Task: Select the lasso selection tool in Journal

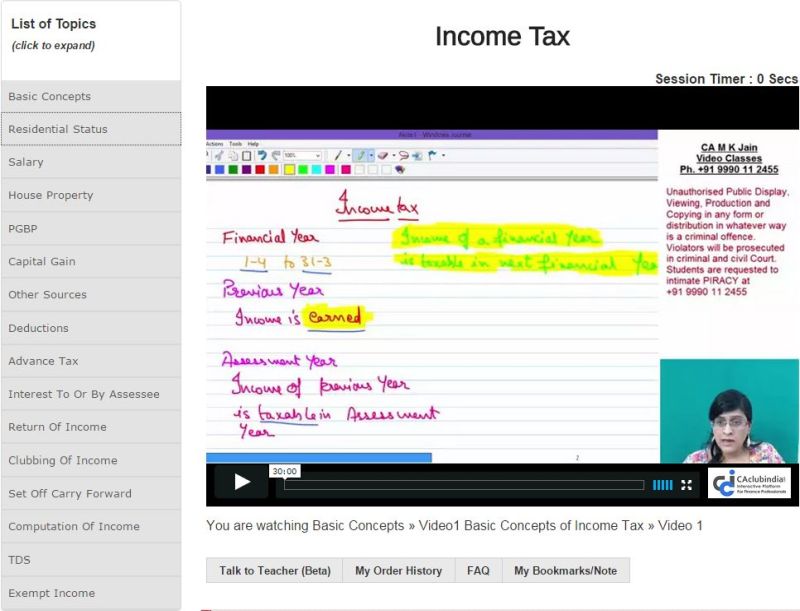Action: point(403,156)
